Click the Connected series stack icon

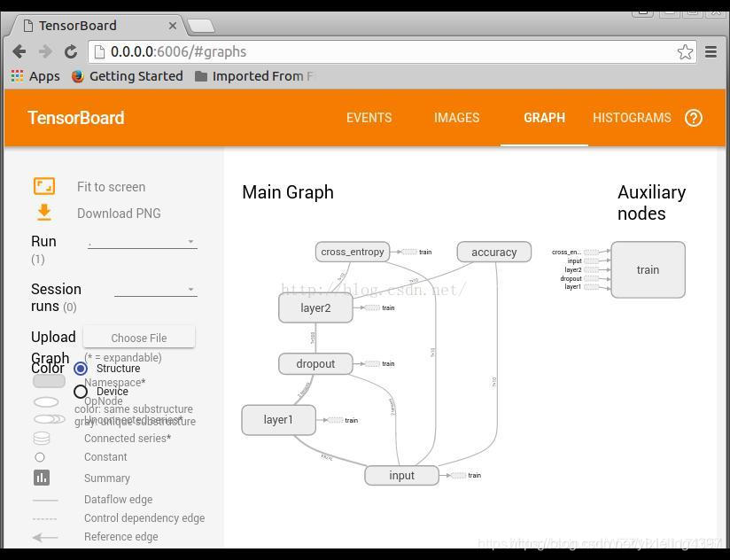[42, 438]
